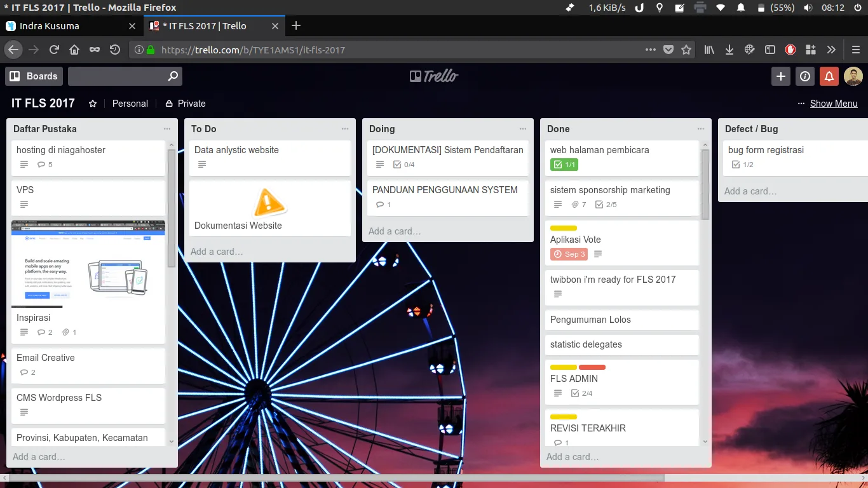Open the system volume icon in top panel
This screenshot has height=488, width=868.
(x=808, y=8)
